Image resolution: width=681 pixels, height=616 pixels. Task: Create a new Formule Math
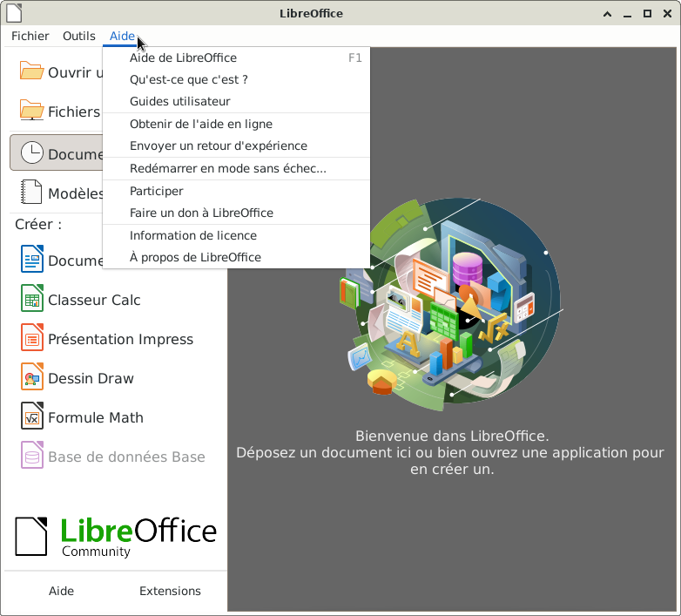click(96, 417)
